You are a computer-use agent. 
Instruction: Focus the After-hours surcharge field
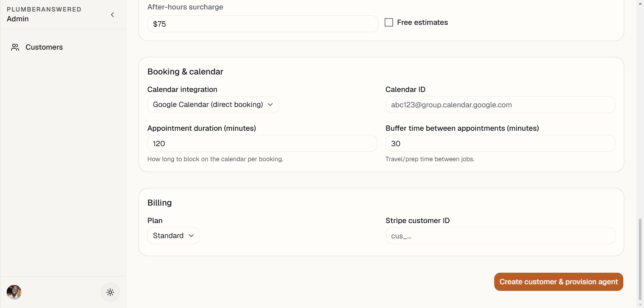click(x=263, y=24)
